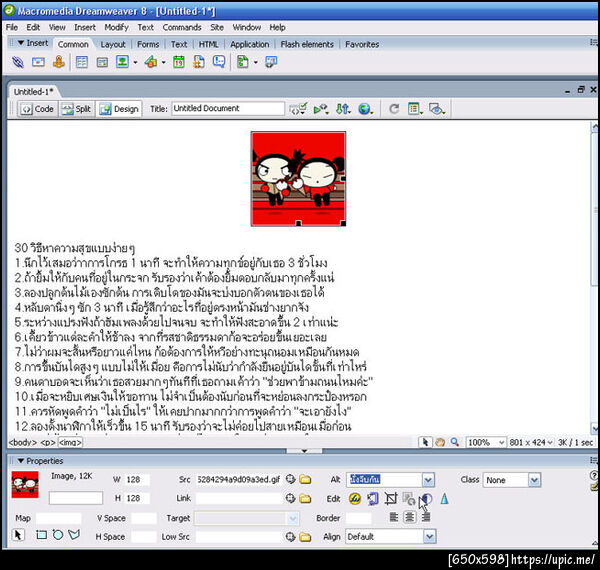The height and width of the screenshot is (570, 600).
Task: Open the Modify menu
Action: tap(116, 27)
